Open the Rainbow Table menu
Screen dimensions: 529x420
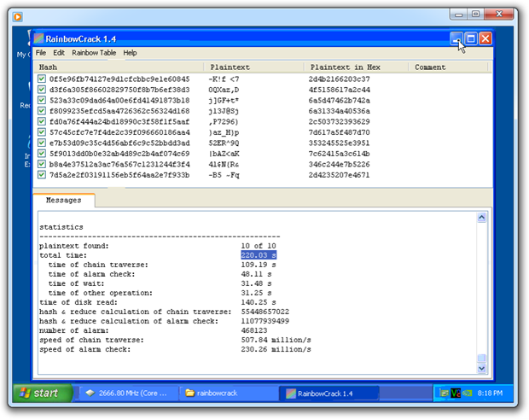[94, 53]
